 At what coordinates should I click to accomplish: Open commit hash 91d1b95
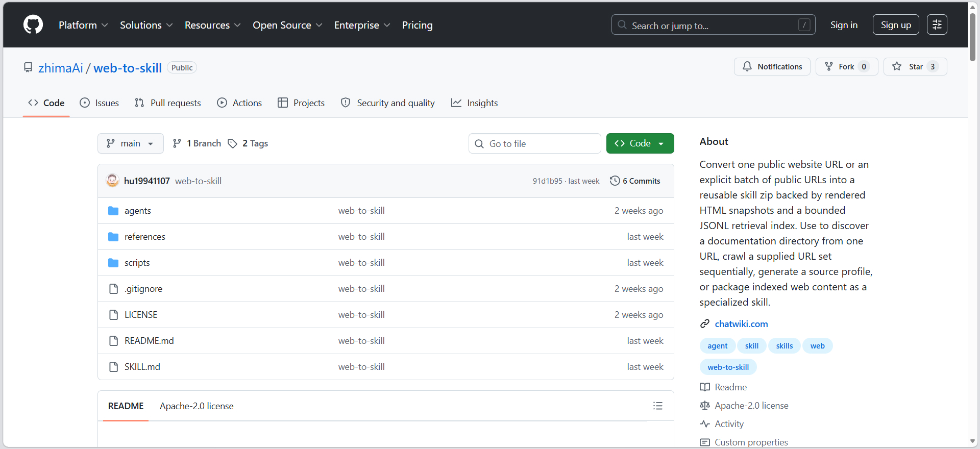(x=548, y=181)
